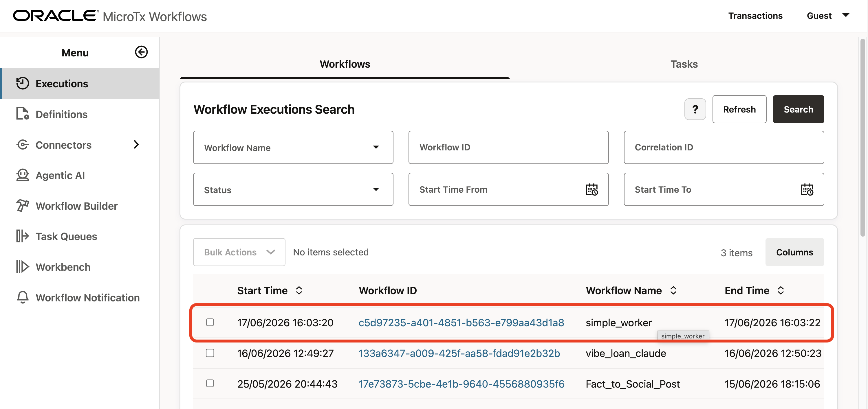Switch to the Tasks tab
The width and height of the screenshot is (868, 409).
point(684,64)
